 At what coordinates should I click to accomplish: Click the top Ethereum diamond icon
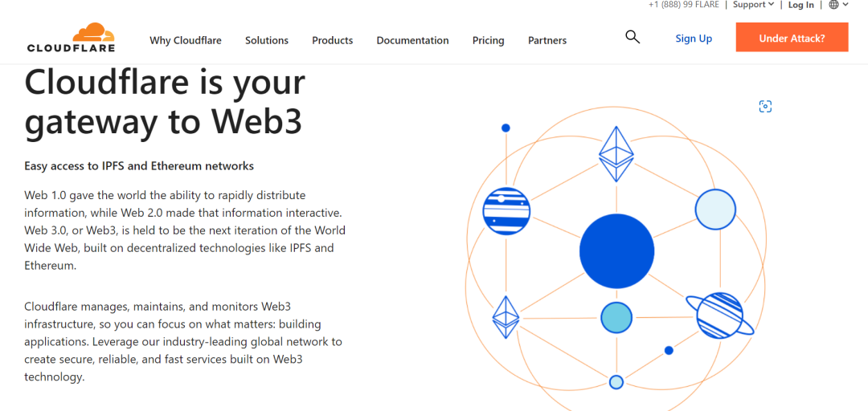(x=616, y=153)
